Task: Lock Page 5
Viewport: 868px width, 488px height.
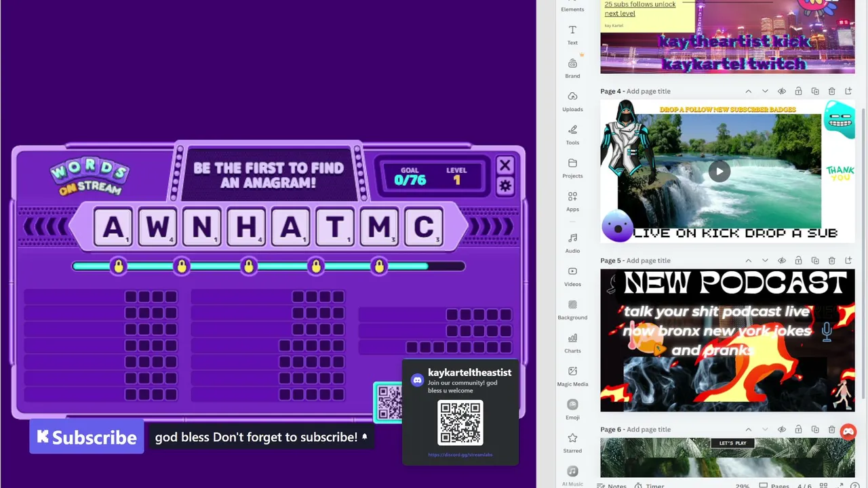Action: pos(798,261)
